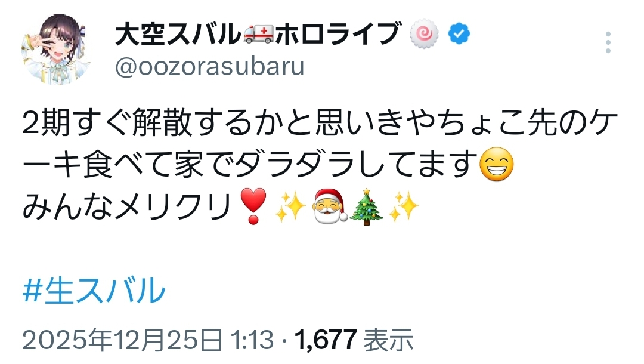Viewport: 644px width, 364px height.
Task: Open 大空スバル's profile avatar picture
Action: pyautogui.click(x=56, y=50)
